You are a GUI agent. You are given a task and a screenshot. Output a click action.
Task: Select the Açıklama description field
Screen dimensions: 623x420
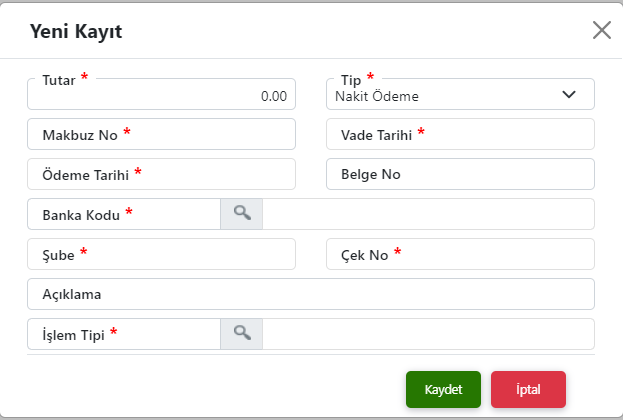[x=311, y=294]
